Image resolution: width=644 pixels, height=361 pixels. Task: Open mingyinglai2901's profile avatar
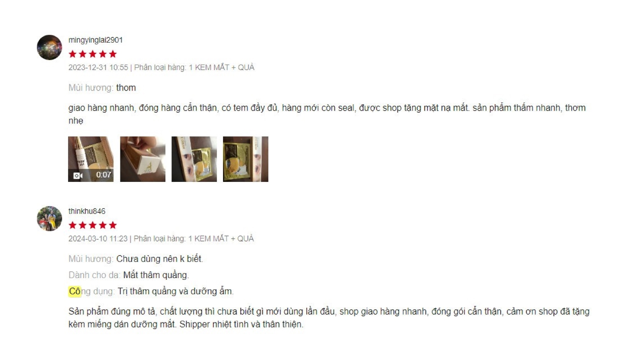click(x=50, y=47)
